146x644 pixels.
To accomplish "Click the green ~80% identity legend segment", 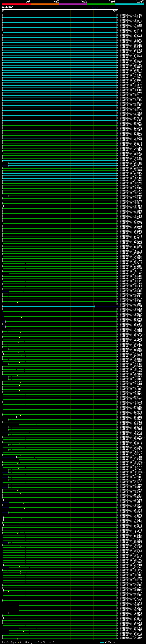I will (101, 4).
